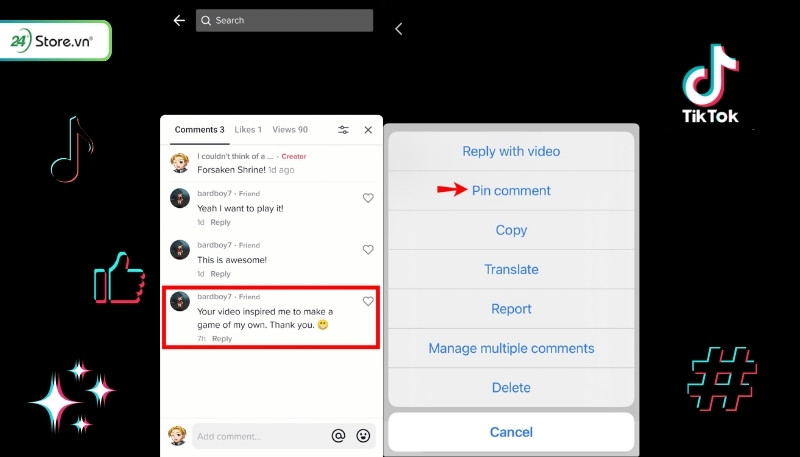The height and width of the screenshot is (457, 800).
Task: Open bardboy7 avatar on "Yeah I want to play it!"
Action: tap(180, 198)
